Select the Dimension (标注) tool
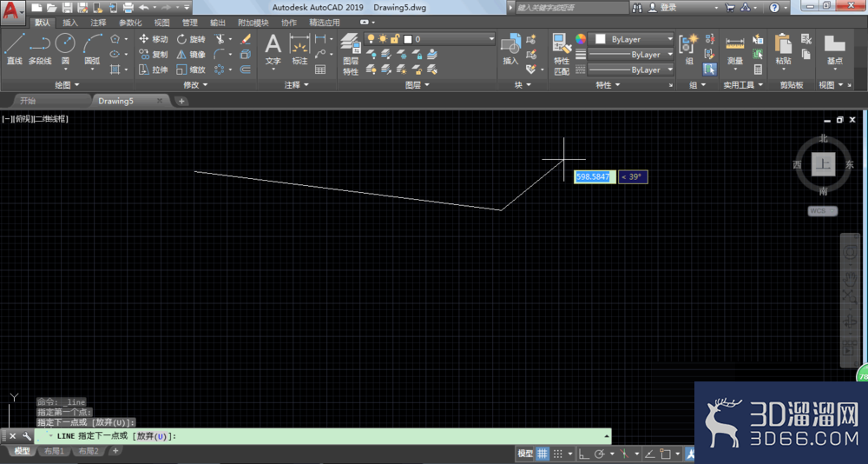 click(299, 50)
